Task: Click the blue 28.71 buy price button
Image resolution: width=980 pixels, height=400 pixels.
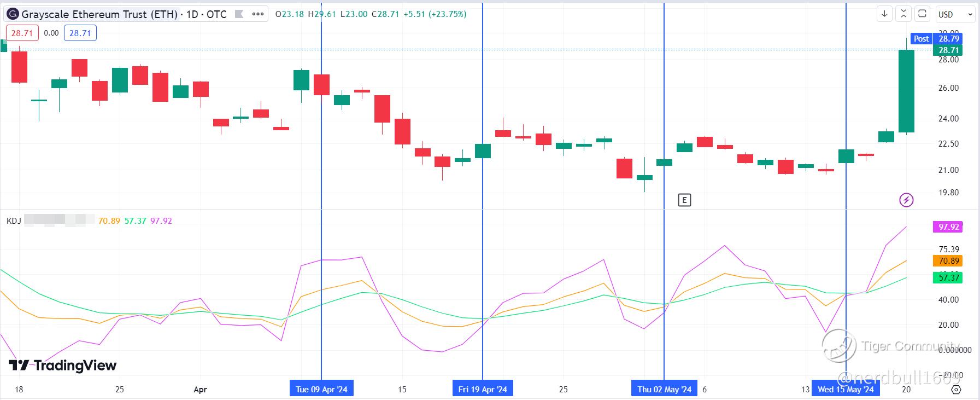Action: tap(80, 33)
